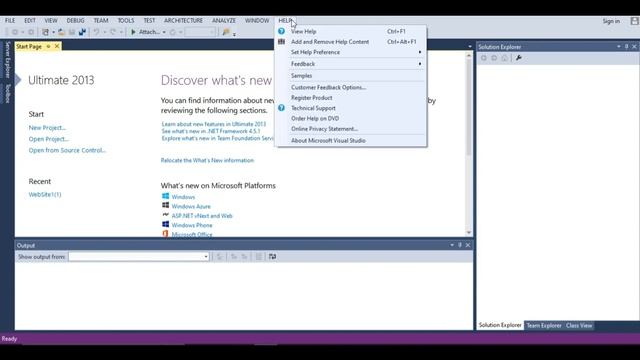Screen dimensions: 640x360
Task: Switch to the Class View tab
Action: 579,325
